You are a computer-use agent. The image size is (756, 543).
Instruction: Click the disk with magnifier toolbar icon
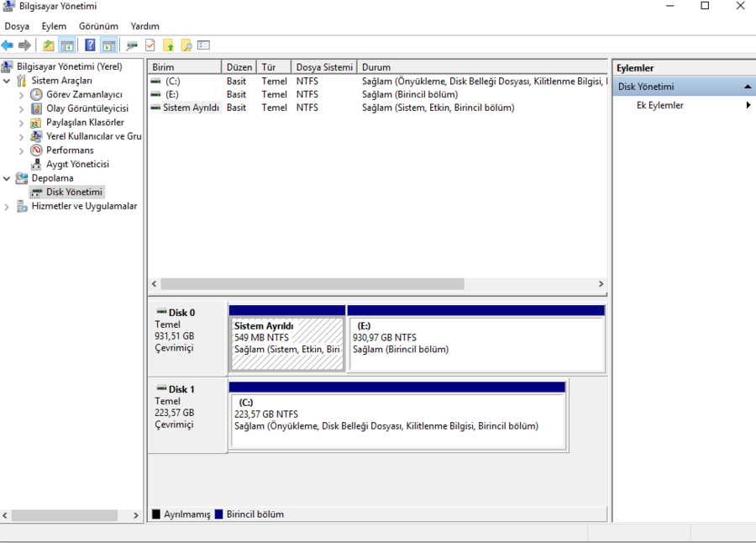tap(132, 45)
